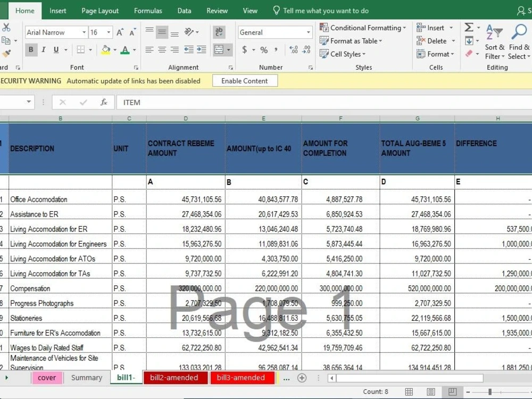Image resolution: width=532 pixels, height=399 pixels.
Task: Open the Data ribbon tab
Action: (x=184, y=11)
